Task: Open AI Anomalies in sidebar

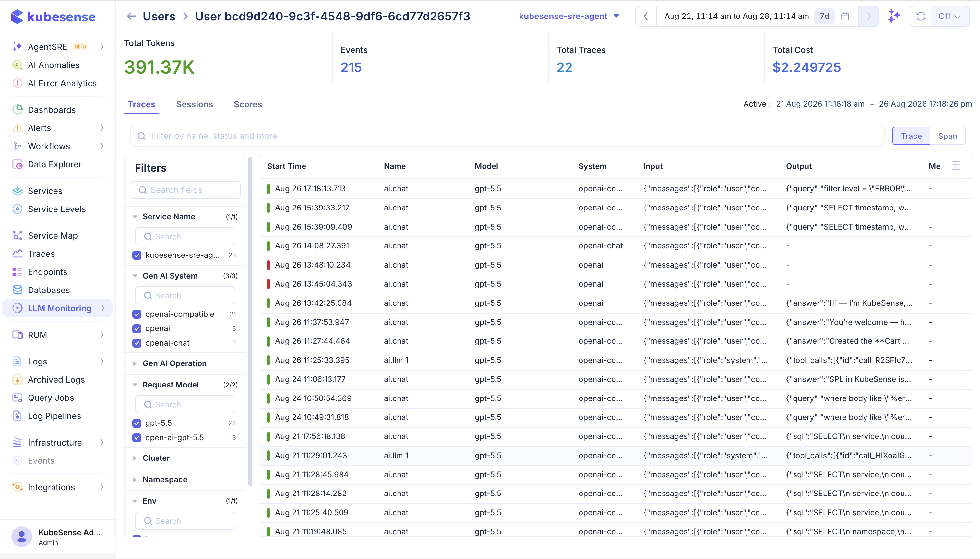Action: tap(54, 65)
